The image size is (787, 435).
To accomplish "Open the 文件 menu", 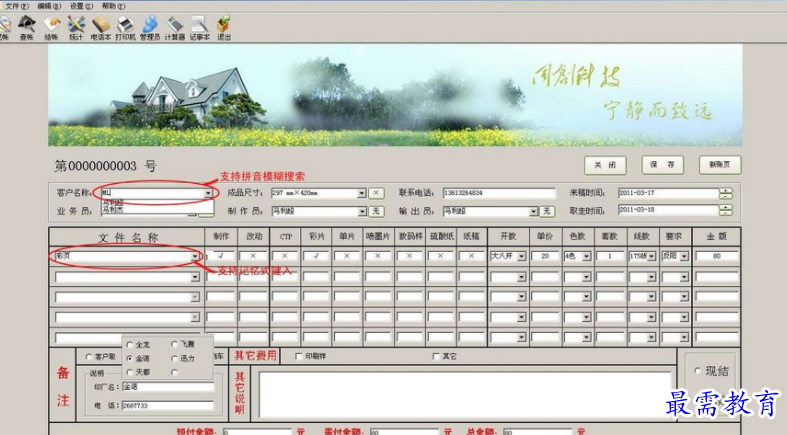I will point(17,6).
